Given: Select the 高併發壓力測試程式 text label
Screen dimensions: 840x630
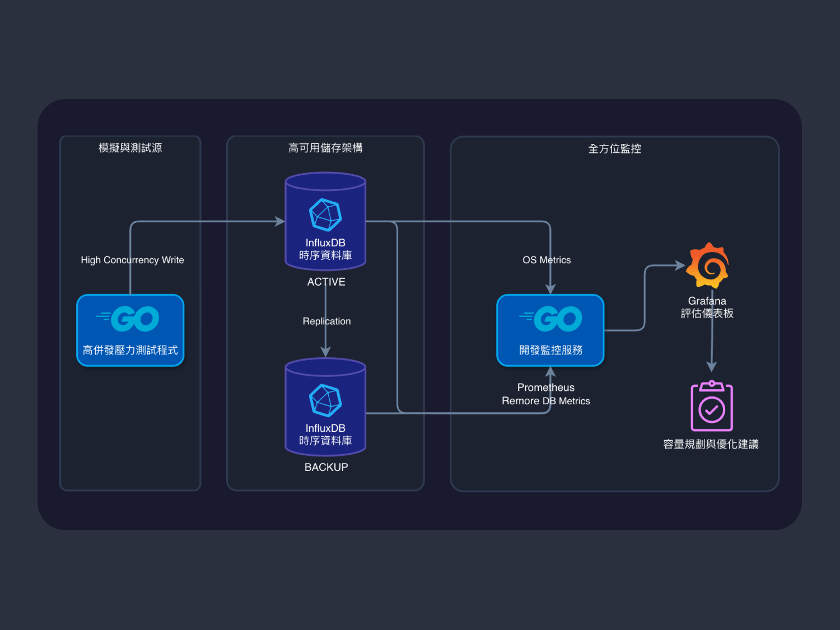Looking at the screenshot, I should pyautogui.click(x=130, y=350).
